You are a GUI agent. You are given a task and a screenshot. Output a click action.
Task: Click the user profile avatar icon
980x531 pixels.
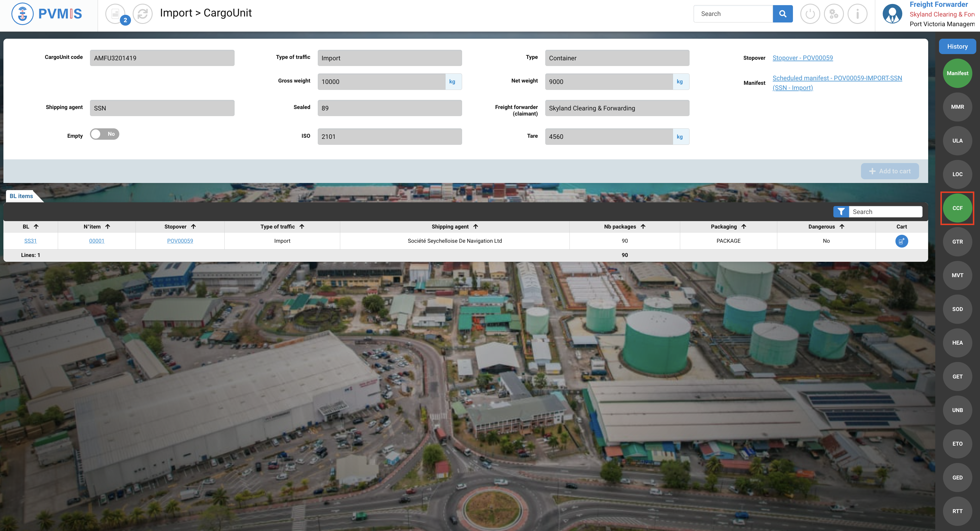[x=892, y=14]
